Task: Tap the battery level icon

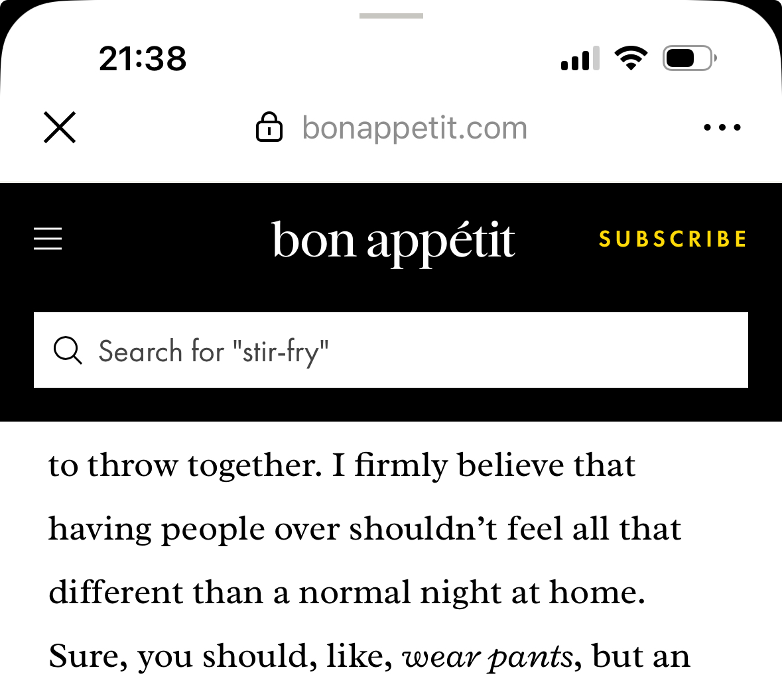Action: click(688, 58)
